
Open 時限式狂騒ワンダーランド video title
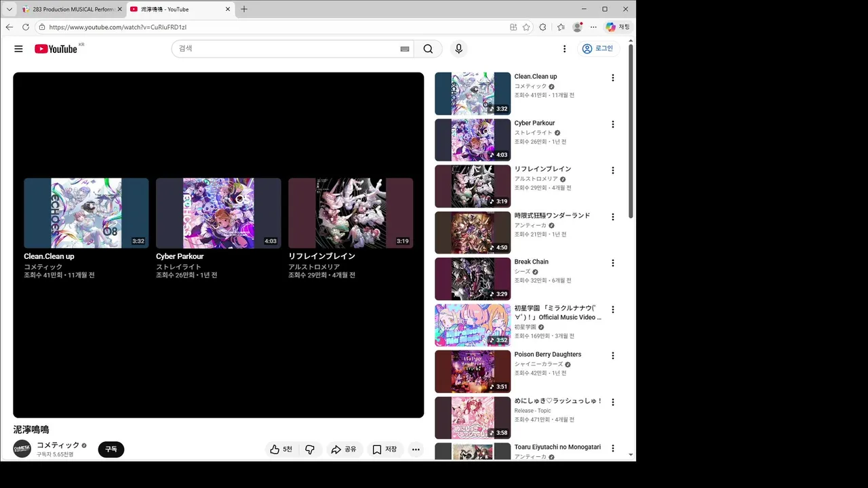point(552,216)
